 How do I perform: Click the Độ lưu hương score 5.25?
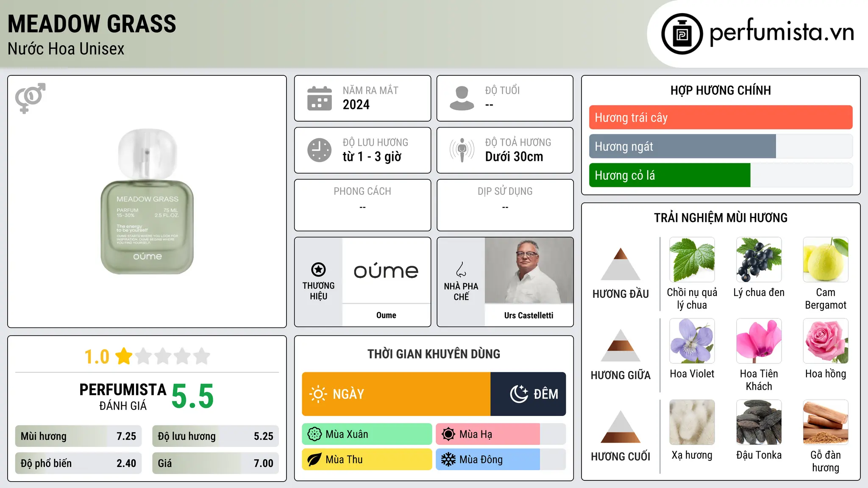point(264,436)
